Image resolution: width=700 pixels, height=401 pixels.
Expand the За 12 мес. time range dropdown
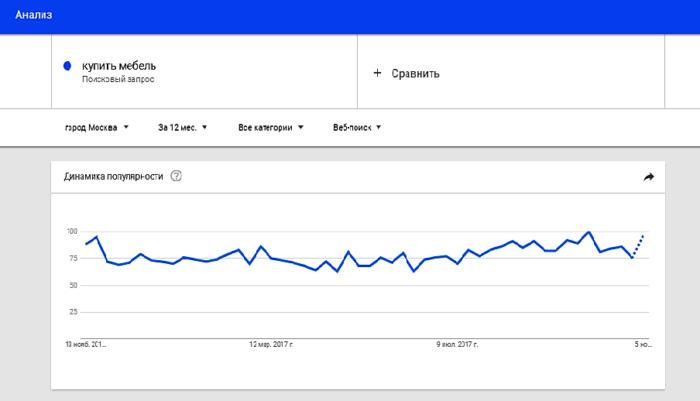coord(182,127)
